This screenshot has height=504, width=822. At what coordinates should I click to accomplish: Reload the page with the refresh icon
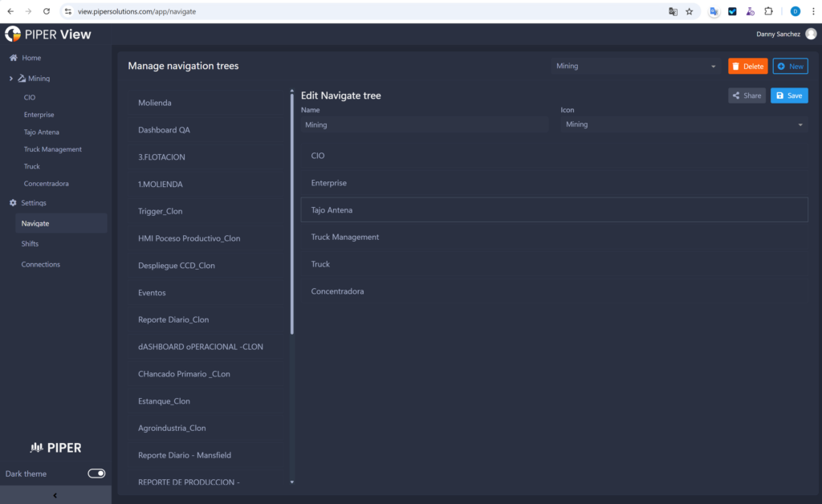click(46, 12)
